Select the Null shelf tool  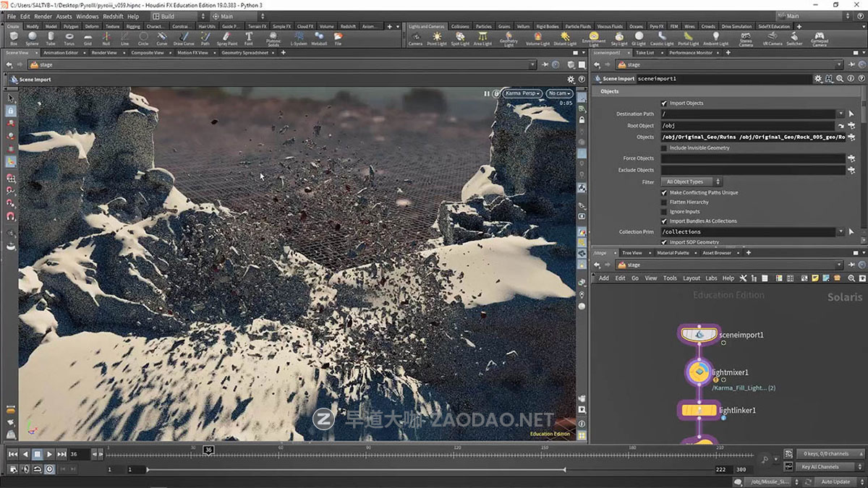[106, 38]
